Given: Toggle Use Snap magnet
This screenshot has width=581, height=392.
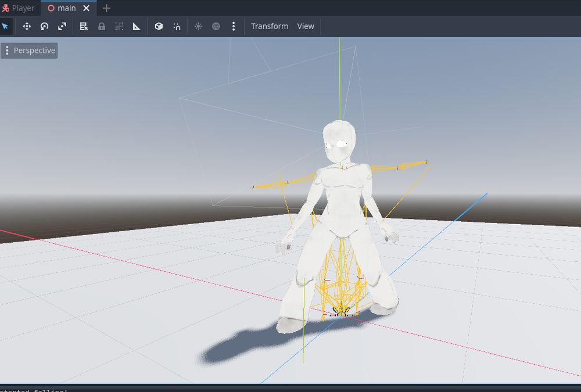Looking at the screenshot, I should (x=177, y=26).
